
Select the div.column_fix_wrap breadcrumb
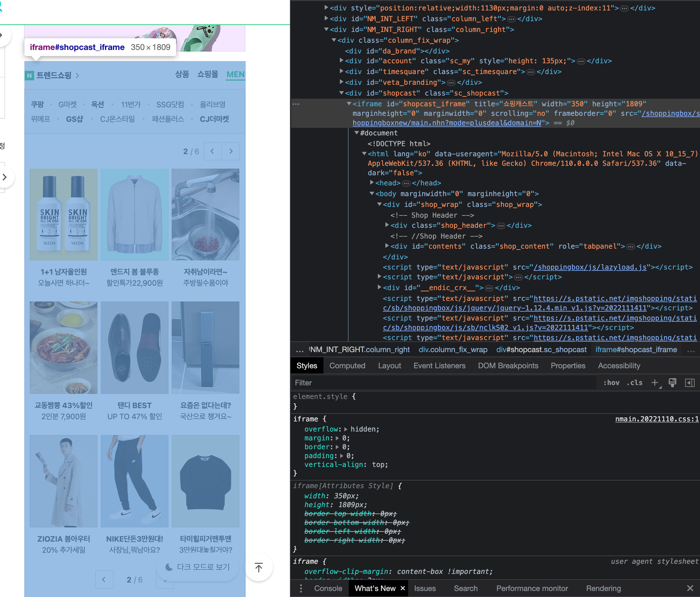coord(453,350)
